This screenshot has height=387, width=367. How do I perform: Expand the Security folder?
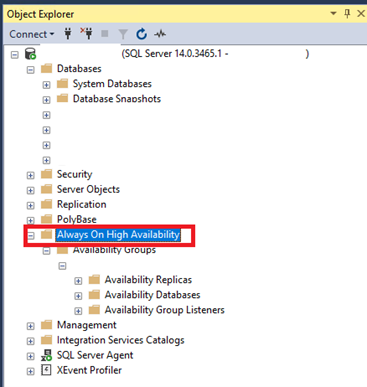(31, 175)
